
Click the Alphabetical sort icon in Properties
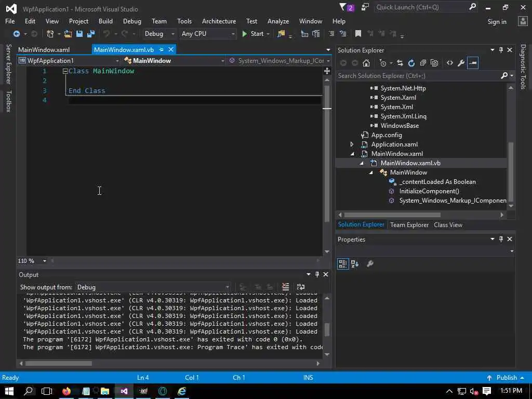355,263
